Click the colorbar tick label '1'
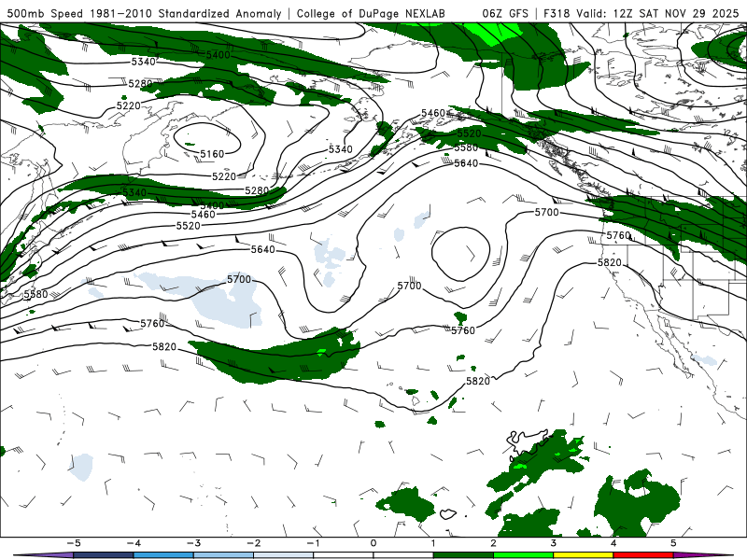The width and height of the screenshot is (747, 560). point(433,543)
